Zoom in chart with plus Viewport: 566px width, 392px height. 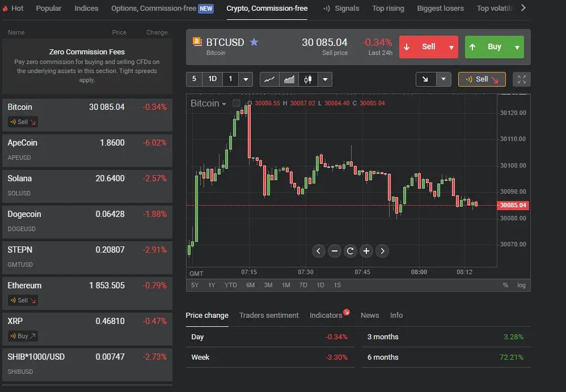point(366,251)
